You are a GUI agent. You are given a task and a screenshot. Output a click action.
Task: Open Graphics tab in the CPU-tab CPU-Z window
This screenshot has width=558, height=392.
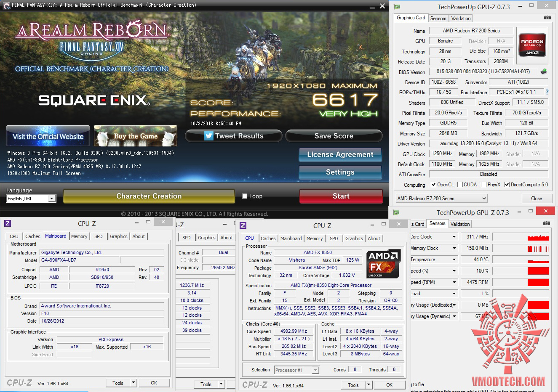click(354, 238)
